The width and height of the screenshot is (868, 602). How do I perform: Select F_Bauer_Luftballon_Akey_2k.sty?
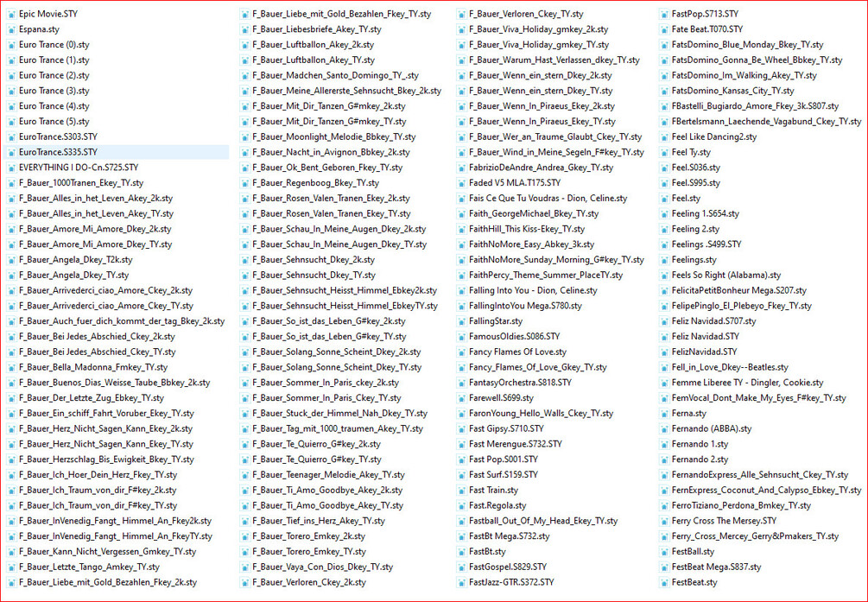click(x=313, y=45)
